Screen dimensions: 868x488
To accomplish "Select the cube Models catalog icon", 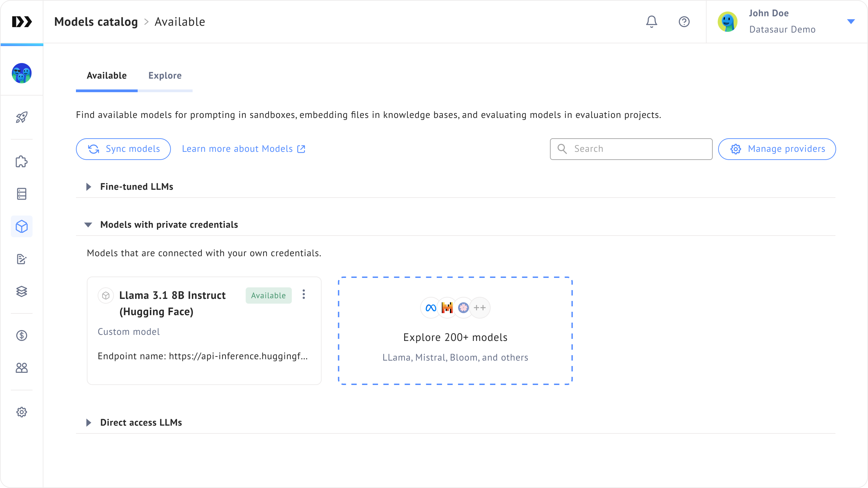I will pos(22,226).
